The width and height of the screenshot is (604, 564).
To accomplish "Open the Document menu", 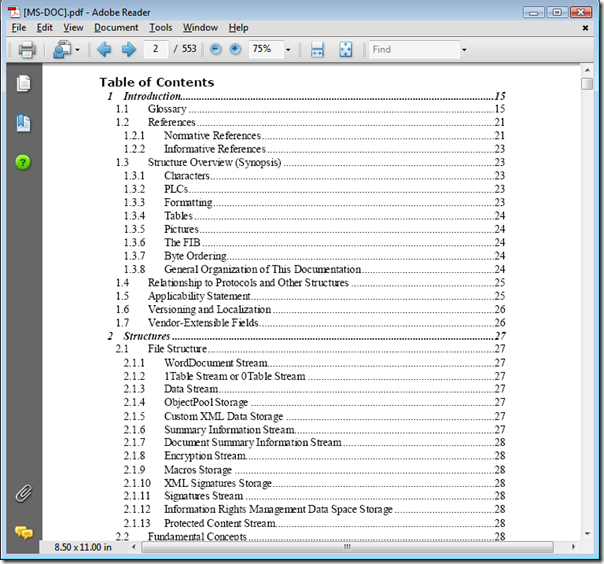I will click(x=116, y=28).
